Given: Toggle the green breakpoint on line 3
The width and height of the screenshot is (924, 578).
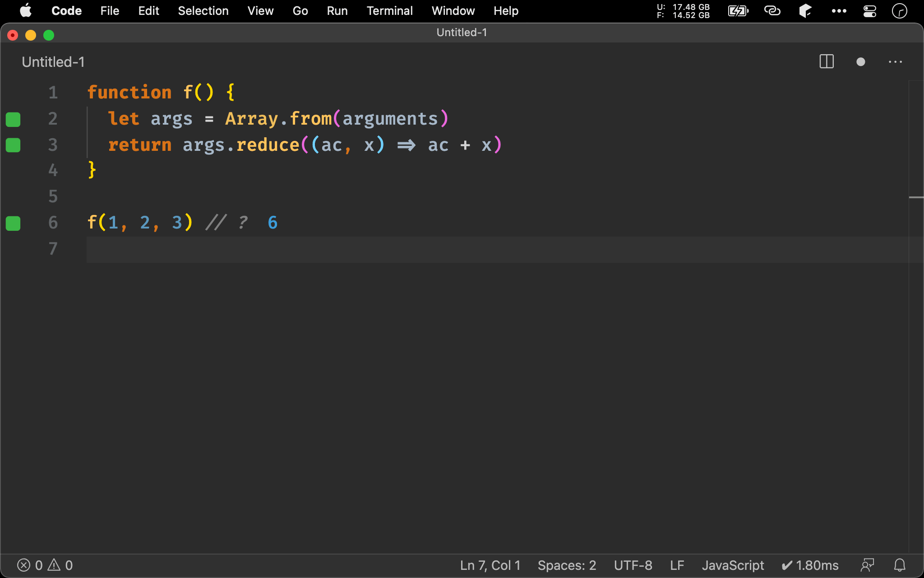Looking at the screenshot, I should pos(13,145).
